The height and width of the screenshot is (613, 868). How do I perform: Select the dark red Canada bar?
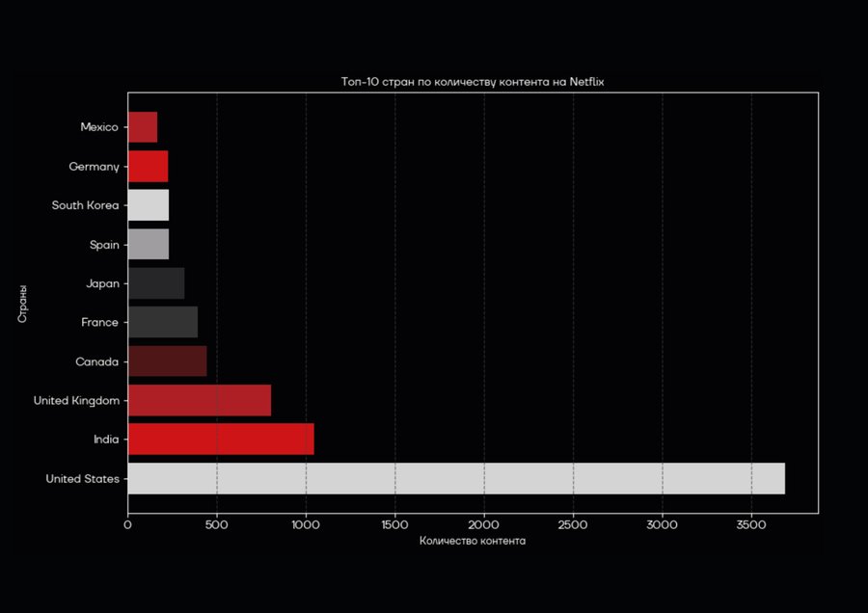point(168,361)
